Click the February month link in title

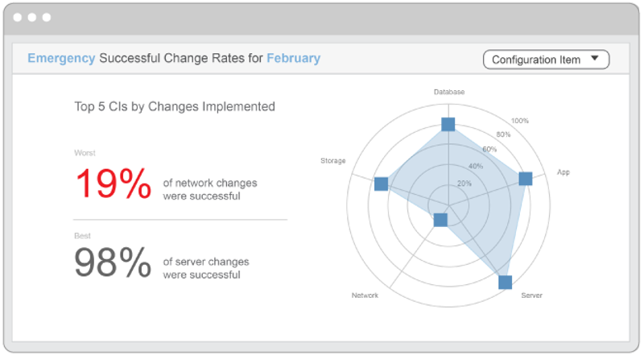[294, 58]
